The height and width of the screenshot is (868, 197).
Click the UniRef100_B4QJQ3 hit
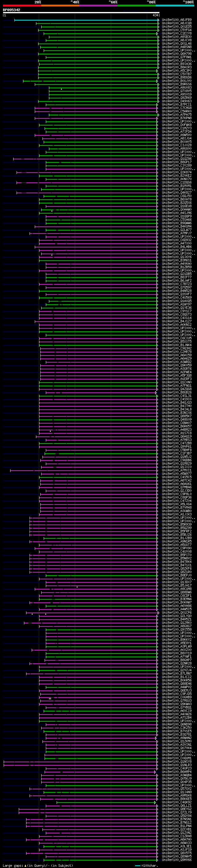point(177,402)
